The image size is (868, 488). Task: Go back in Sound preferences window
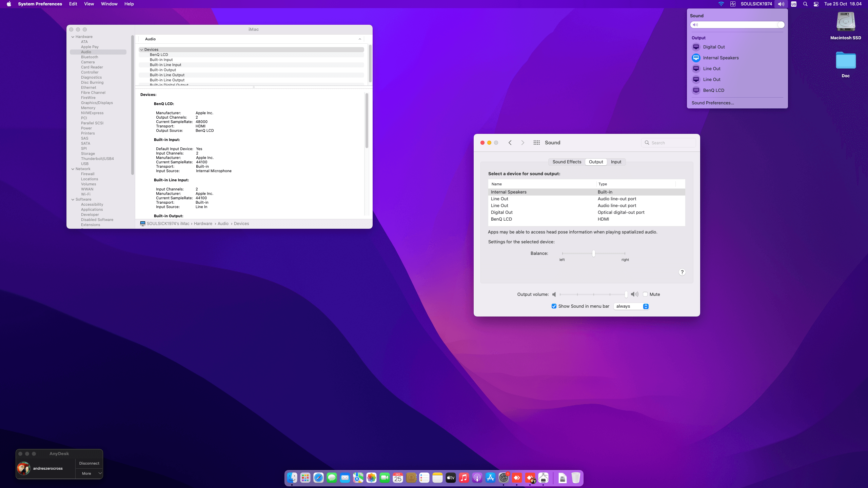(x=510, y=143)
